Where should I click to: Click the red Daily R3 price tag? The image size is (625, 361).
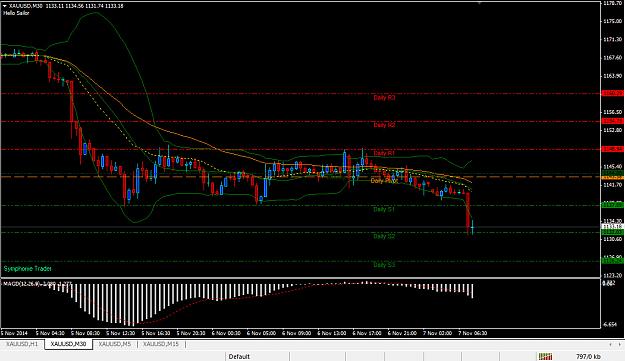(x=612, y=93)
